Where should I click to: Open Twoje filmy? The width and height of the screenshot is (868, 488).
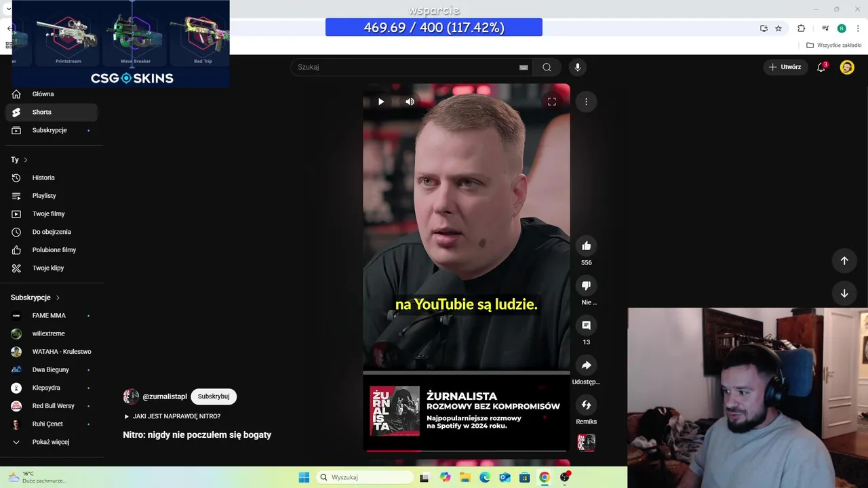tap(52, 214)
